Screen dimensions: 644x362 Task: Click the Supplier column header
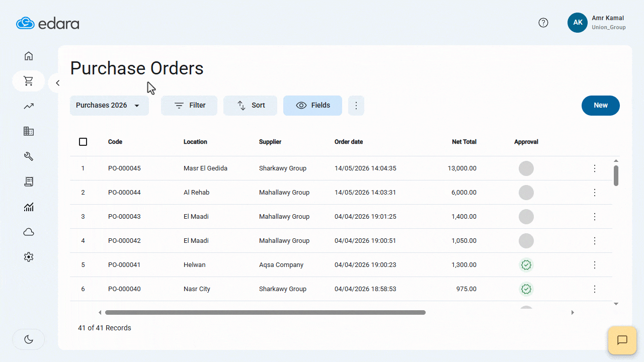click(270, 142)
